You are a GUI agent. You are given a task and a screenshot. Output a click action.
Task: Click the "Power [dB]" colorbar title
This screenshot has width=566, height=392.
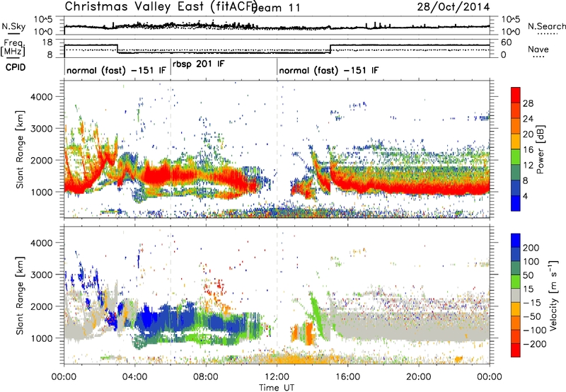click(540, 149)
